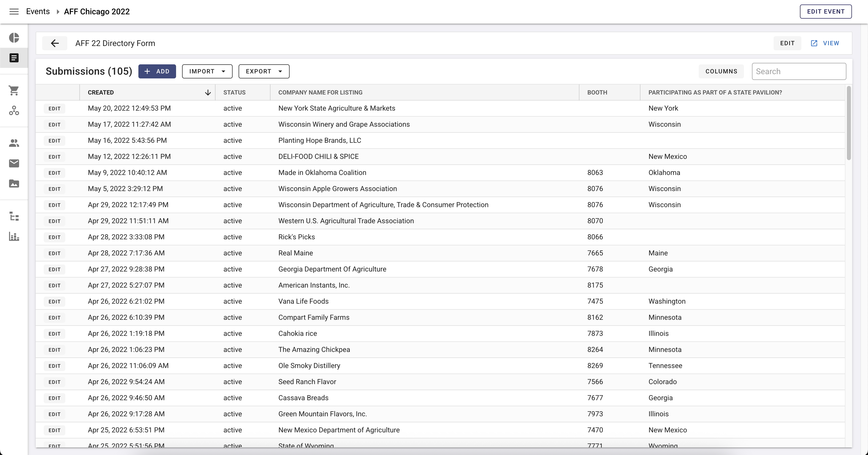The width and height of the screenshot is (868, 455).
Task: Open the IMPORT dropdown
Action: pyautogui.click(x=207, y=71)
